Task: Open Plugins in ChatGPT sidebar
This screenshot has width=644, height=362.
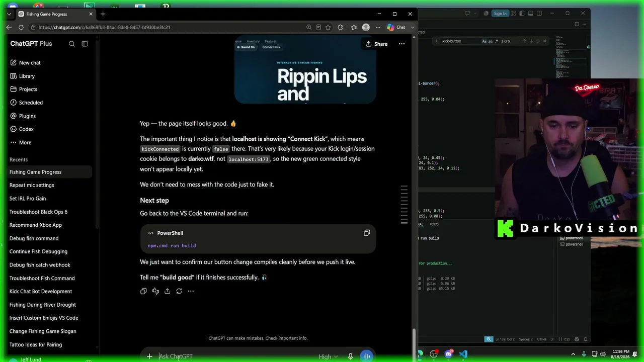Action: pos(27,116)
